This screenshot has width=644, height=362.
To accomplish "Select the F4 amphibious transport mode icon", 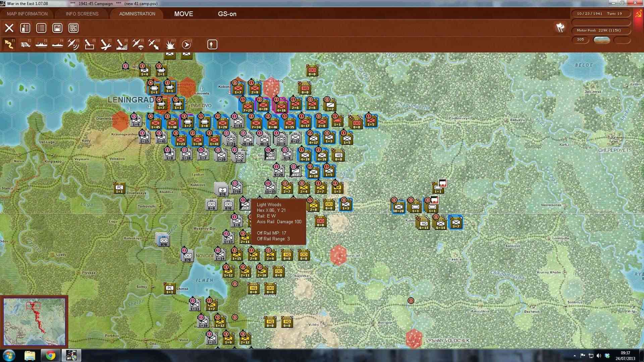I will tap(57, 44).
